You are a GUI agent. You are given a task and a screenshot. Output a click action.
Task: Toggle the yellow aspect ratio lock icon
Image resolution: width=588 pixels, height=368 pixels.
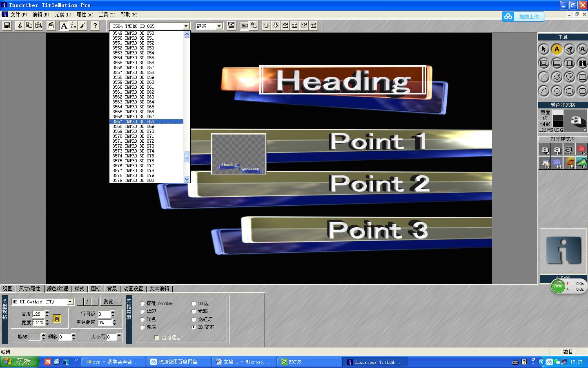(x=57, y=319)
